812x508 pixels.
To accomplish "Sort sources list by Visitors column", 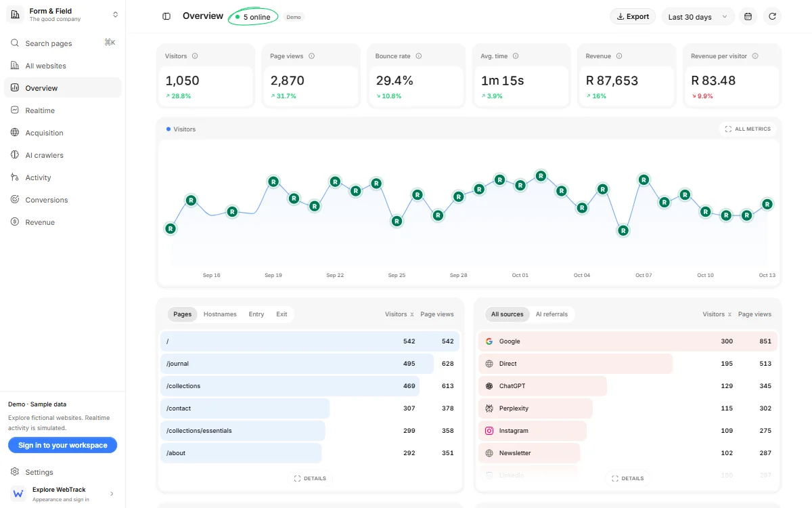I will point(717,314).
